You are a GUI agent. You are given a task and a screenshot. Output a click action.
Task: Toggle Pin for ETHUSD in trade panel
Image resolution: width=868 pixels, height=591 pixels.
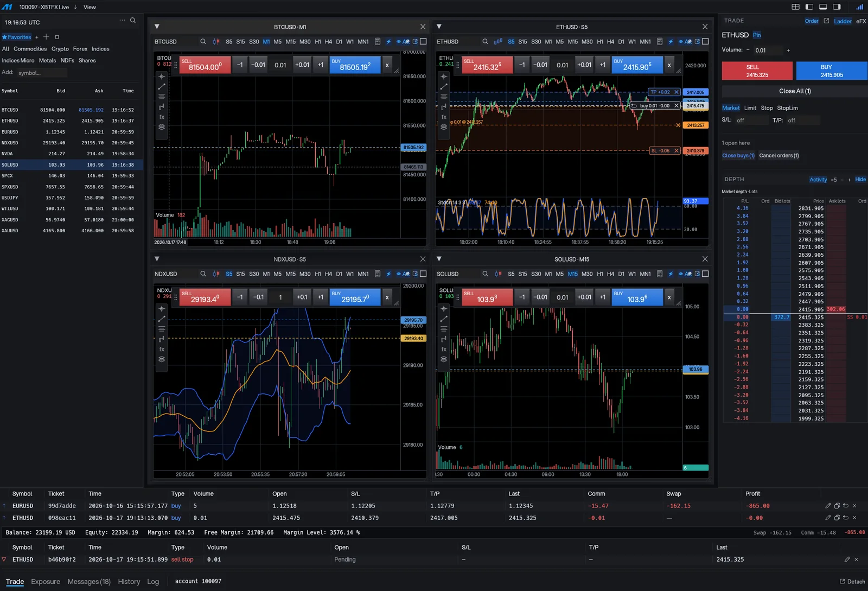point(757,35)
